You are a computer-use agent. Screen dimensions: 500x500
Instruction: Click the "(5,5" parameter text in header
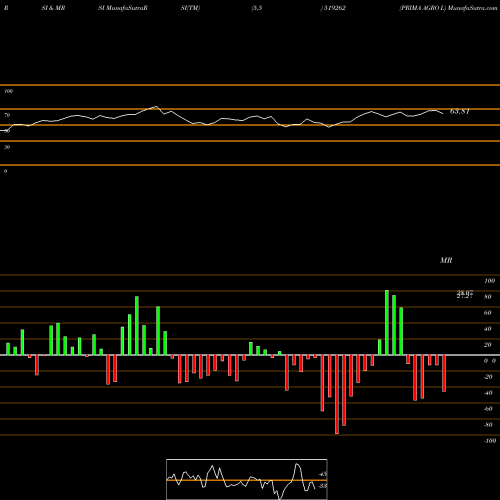[257, 8]
